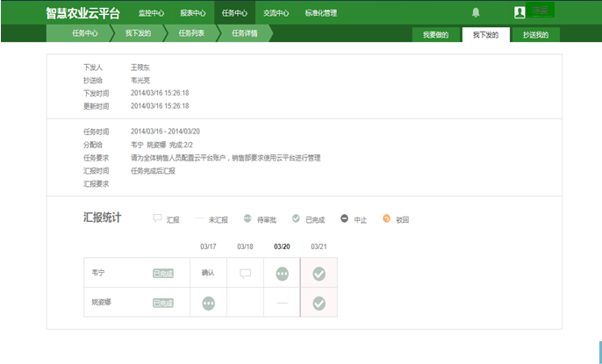
Task: Open 韦宁's report bubble on 03/18
Action: point(245,274)
